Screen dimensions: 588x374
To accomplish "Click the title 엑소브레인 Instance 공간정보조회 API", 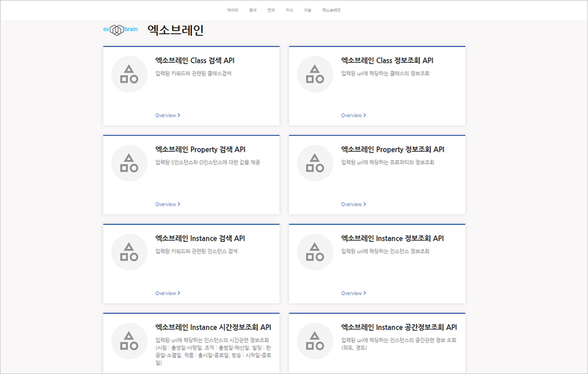I will click(399, 327).
